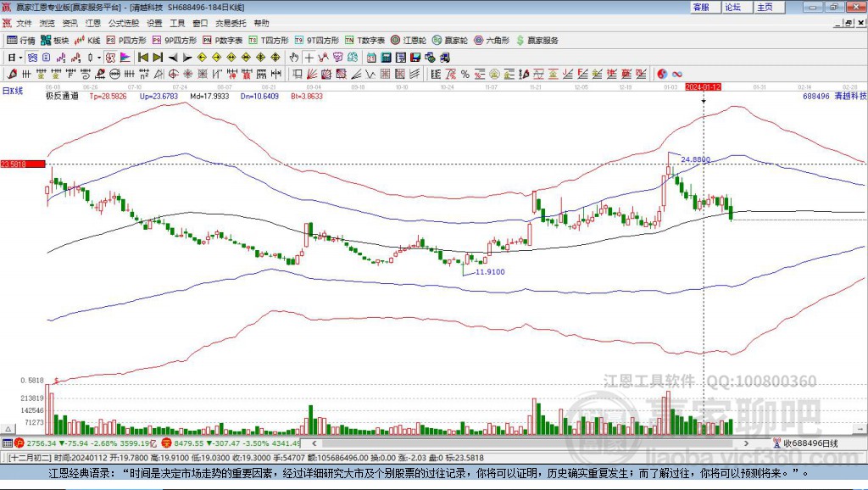This screenshot has height=490, width=868.
Task: Open the 板块 sector view
Action: coord(55,41)
